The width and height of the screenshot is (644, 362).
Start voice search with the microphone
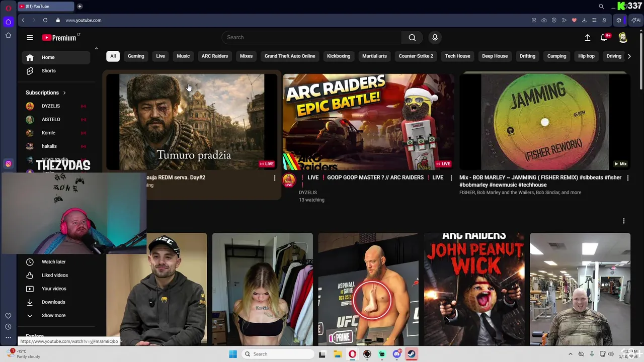[435, 37]
